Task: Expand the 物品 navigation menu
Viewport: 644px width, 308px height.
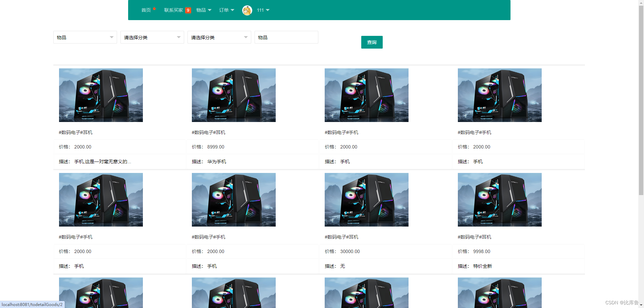Action: (204, 10)
